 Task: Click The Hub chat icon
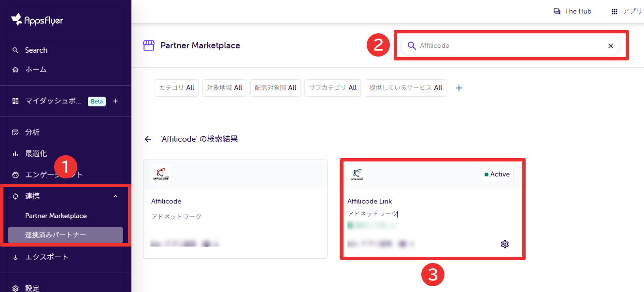(x=557, y=11)
